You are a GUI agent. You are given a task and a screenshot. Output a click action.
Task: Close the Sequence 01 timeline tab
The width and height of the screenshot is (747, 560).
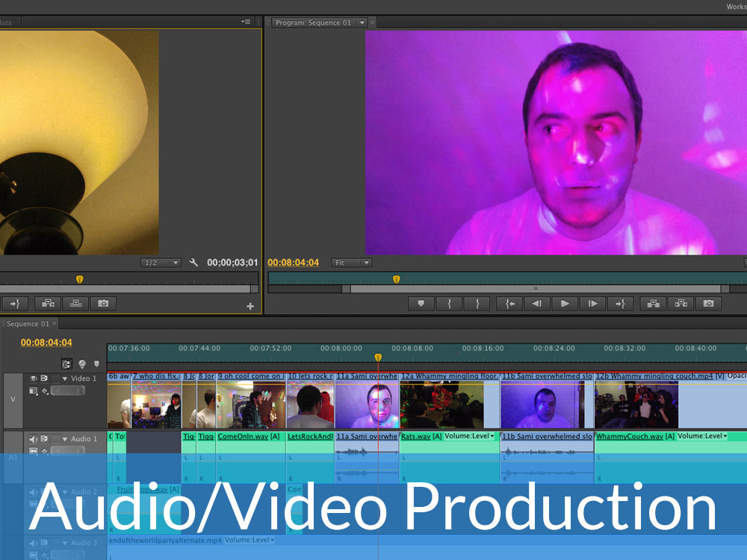click(55, 323)
